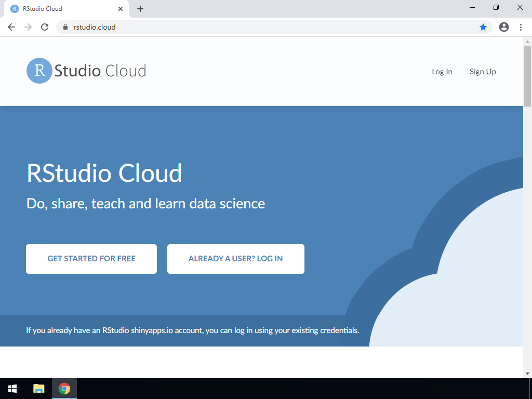Switch to the RStudio Cloud tab
Viewport: 532px width, 399px height.
(x=62, y=8)
